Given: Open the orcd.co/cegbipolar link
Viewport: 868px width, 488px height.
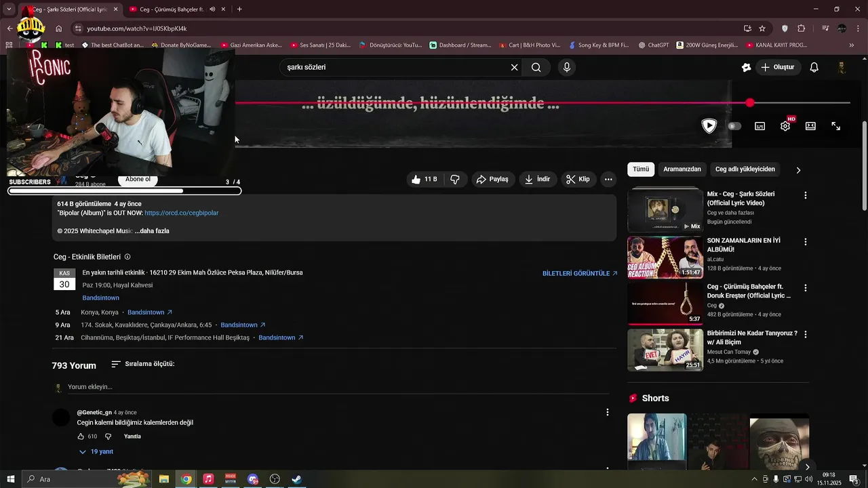Looking at the screenshot, I should pos(182,213).
